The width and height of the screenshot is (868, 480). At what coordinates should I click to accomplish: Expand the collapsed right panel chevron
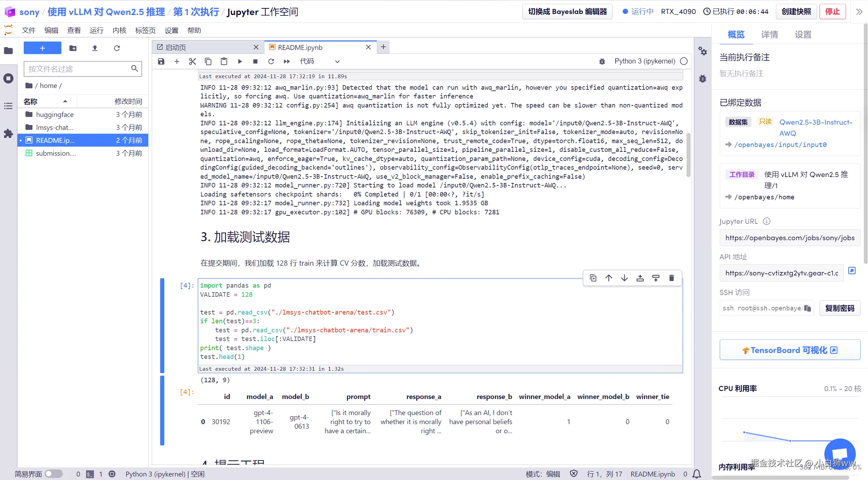click(859, 12)
